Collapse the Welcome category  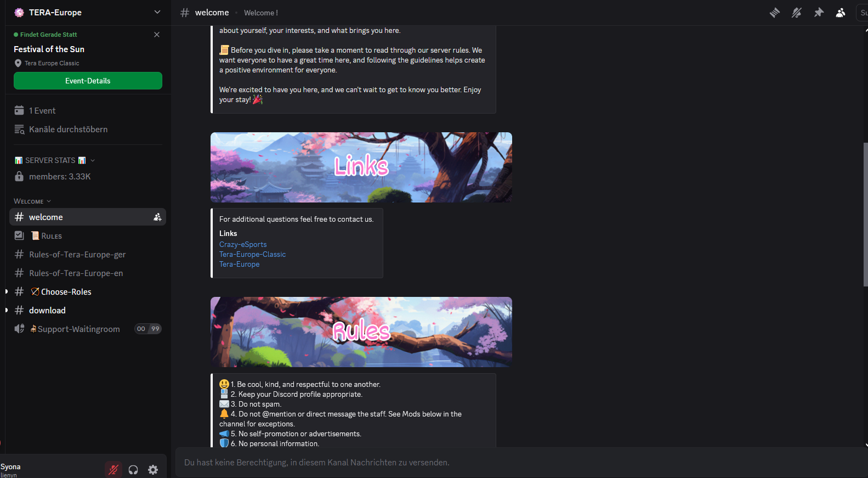tap(32, 201)
